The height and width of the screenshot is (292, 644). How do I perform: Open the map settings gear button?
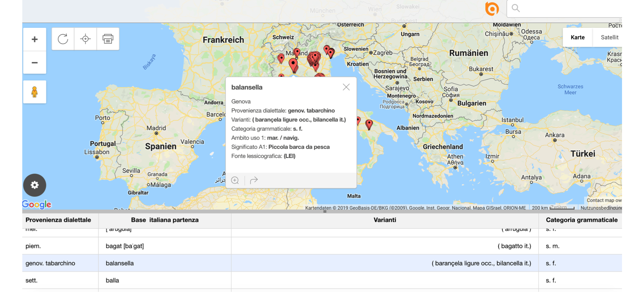(34, 185)
